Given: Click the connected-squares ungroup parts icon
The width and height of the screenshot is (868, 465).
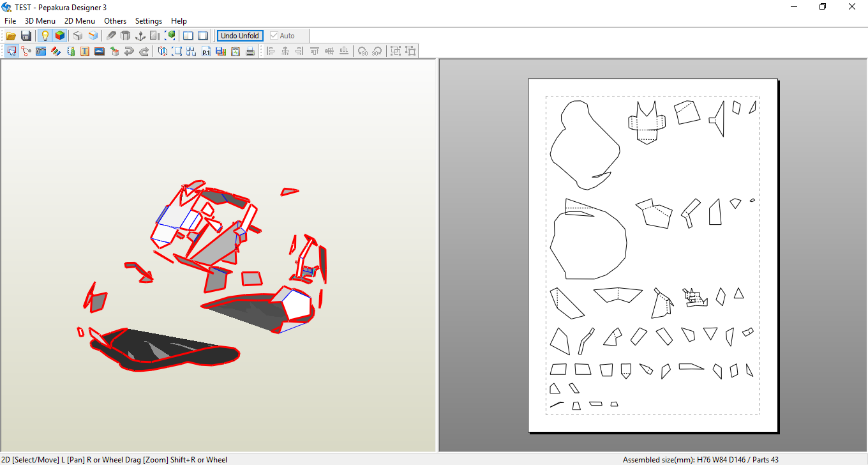Looking at the screenshot, I should pyautogui.click(x=410, y=51).
